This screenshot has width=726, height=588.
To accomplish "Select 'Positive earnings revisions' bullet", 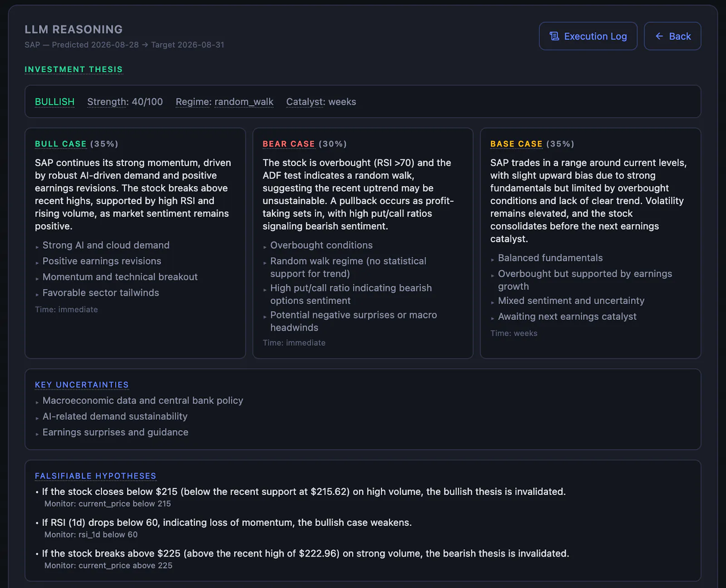I will pyautogui.click(x=102, y=261).
